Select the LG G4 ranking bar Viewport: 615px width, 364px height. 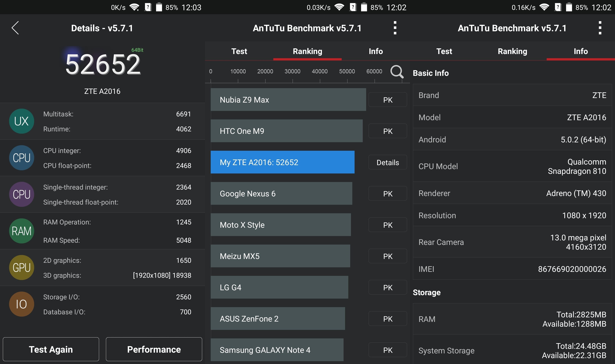coord(279,287)
